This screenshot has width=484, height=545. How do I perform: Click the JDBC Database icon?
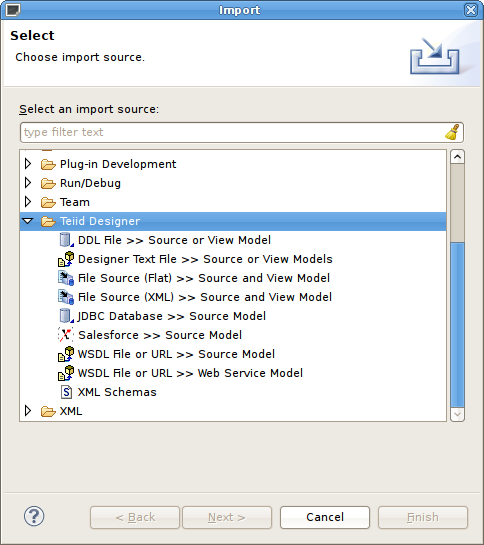pyautogui.click(x=66, y=316)
